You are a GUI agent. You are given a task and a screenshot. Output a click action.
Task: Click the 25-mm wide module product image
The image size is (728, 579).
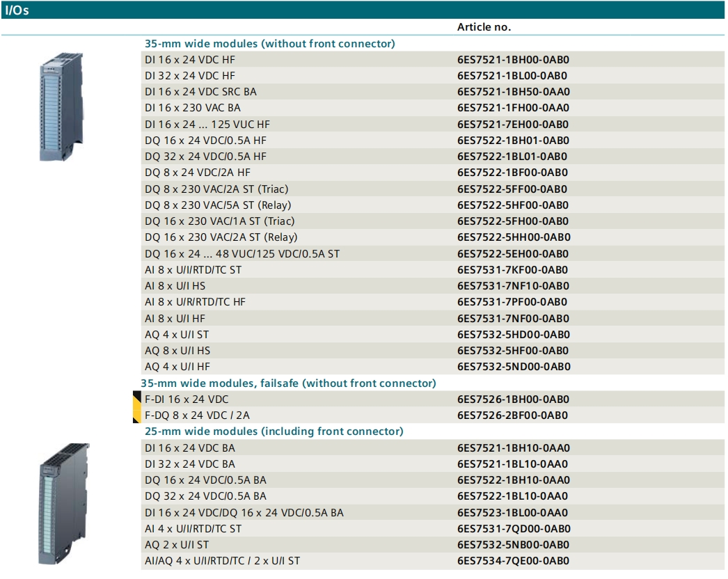pos(63,502)
